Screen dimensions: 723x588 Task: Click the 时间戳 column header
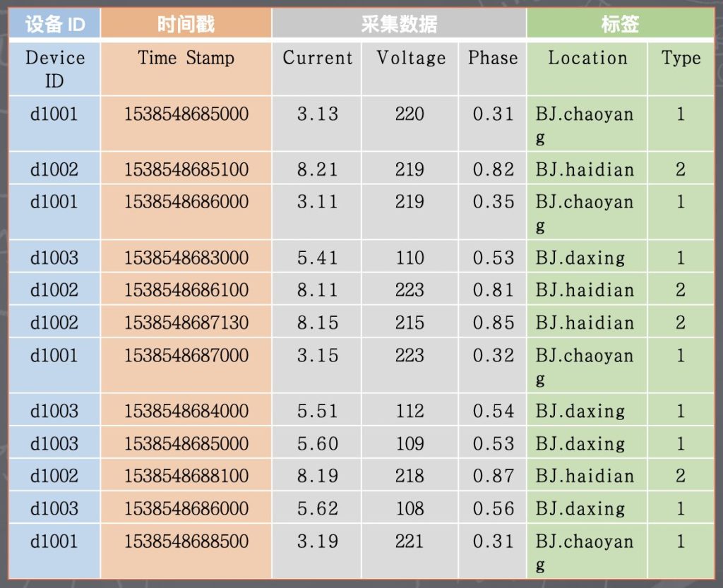point(186,23)
